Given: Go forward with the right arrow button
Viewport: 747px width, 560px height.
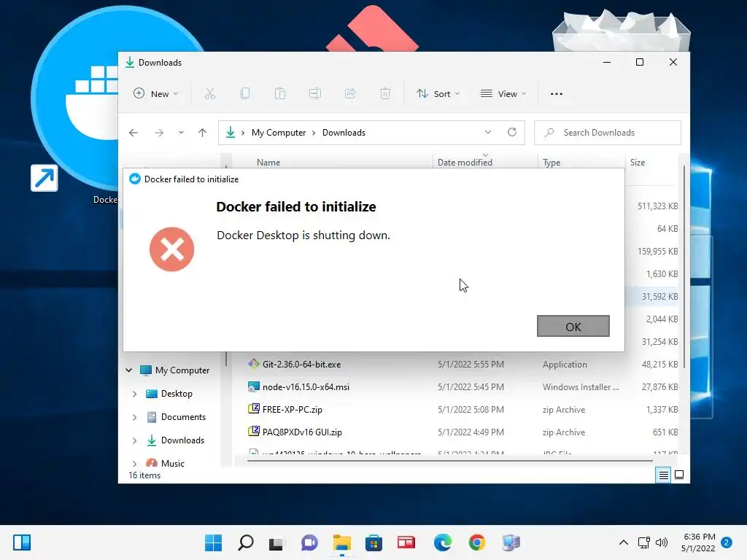Looking at the screenshot, I should pyautogui.click(x=159, y=133).
